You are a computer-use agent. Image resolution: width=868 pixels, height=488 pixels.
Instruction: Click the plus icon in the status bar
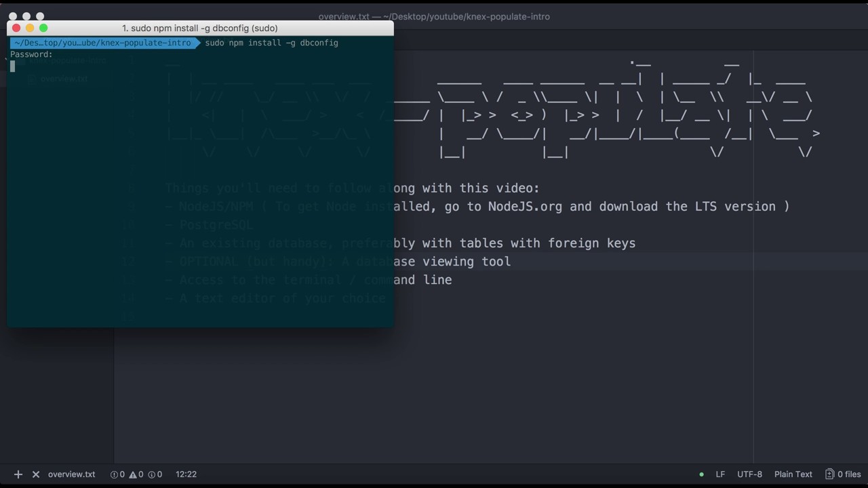tap(18, 474)
